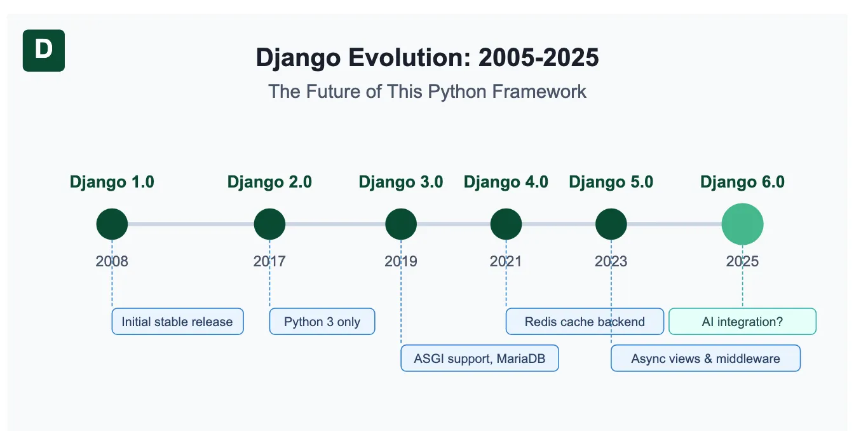Click the year 2008 label
Screen dimensions: 868x431
pyautogui.click(x=112, y=261)
